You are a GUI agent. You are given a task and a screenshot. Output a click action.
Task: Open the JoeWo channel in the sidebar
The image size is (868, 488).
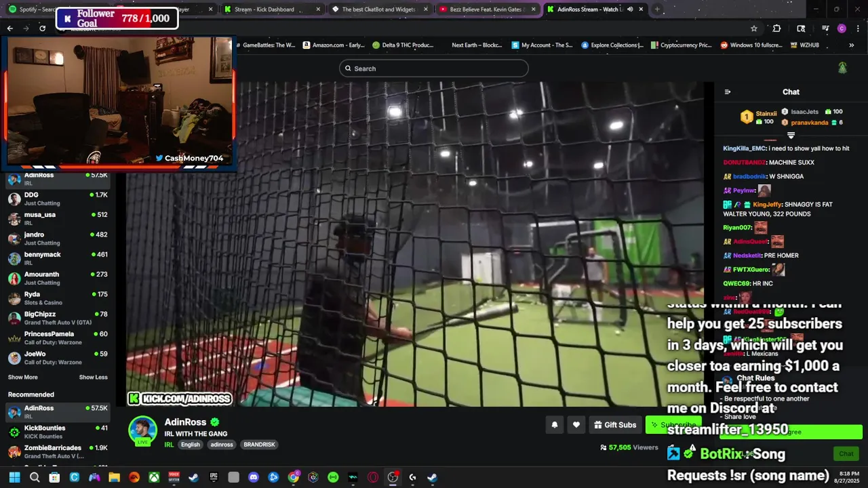click(58, 358)
